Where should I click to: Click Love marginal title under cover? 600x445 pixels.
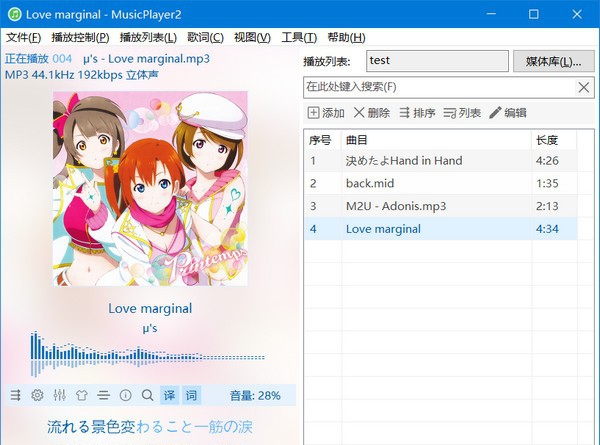click(x=150, y=308)
